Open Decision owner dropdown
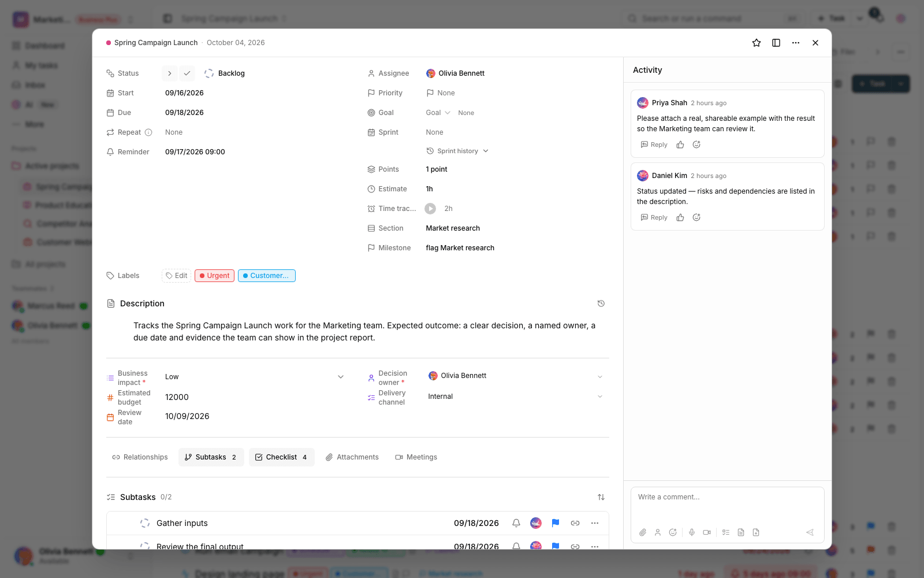 (x=516, y=376)
